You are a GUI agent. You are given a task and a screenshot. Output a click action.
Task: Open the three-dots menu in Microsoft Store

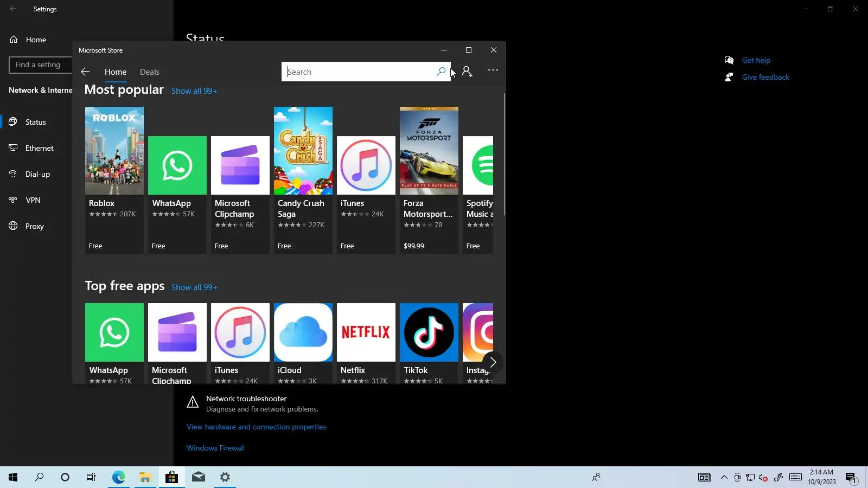pos(493,70)
